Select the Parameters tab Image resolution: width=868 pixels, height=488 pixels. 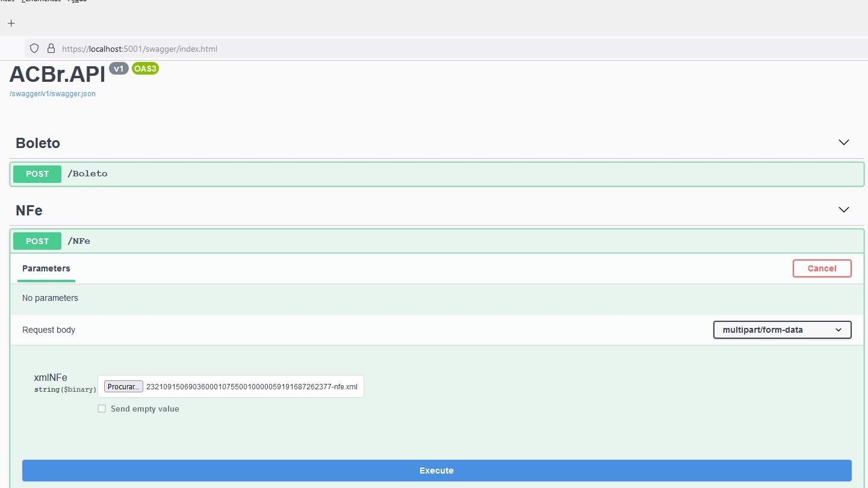pyautogui.click(x=46, y=268)
